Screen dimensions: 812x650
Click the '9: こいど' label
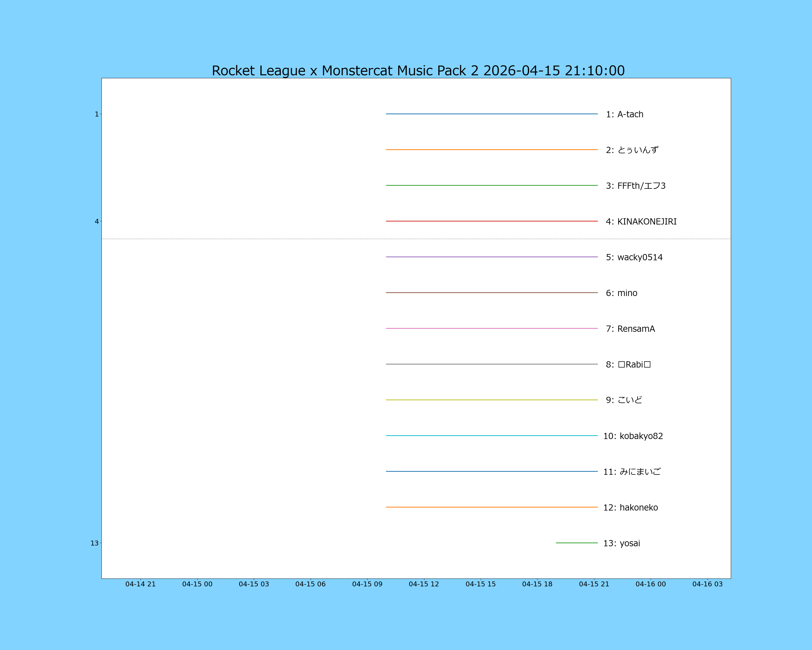(x=624, y=400)
